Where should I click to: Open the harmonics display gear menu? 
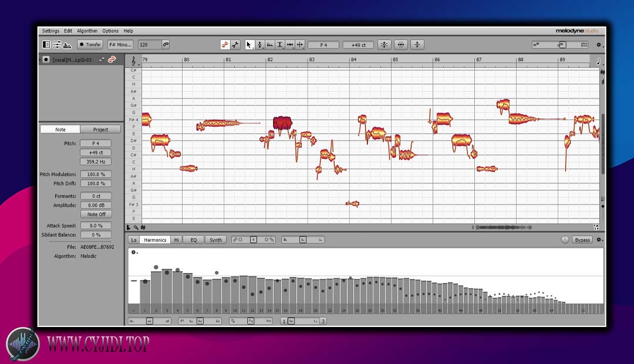pos(134,252)
